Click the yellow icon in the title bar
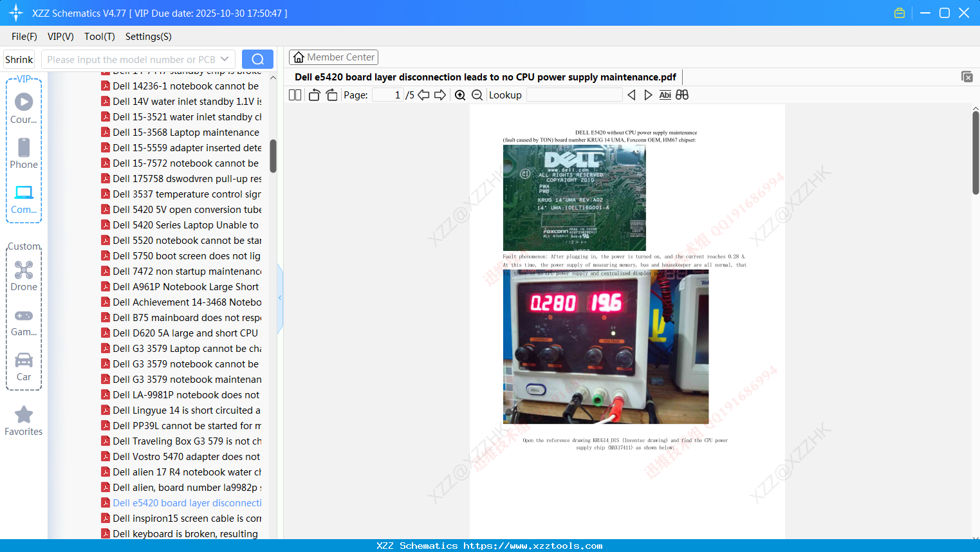Image resolution: width=980 pixels, height=552 pixels. (900, 13)
